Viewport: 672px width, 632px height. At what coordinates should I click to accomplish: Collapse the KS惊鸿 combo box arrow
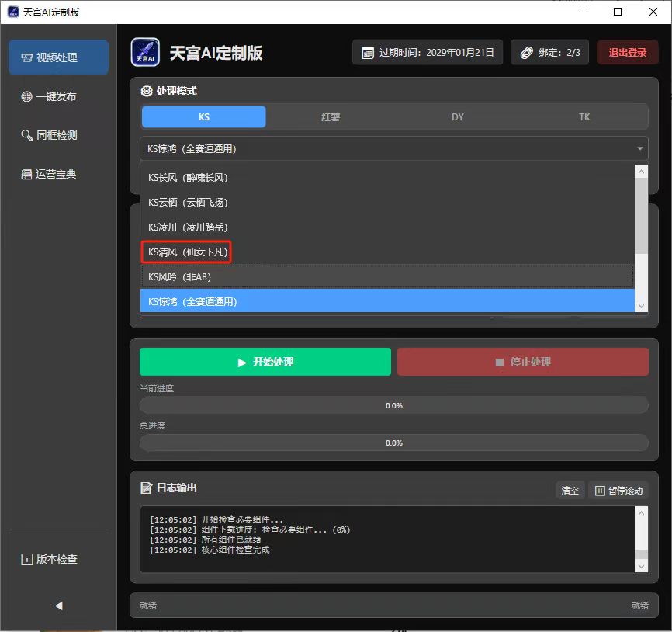[639, 148]
